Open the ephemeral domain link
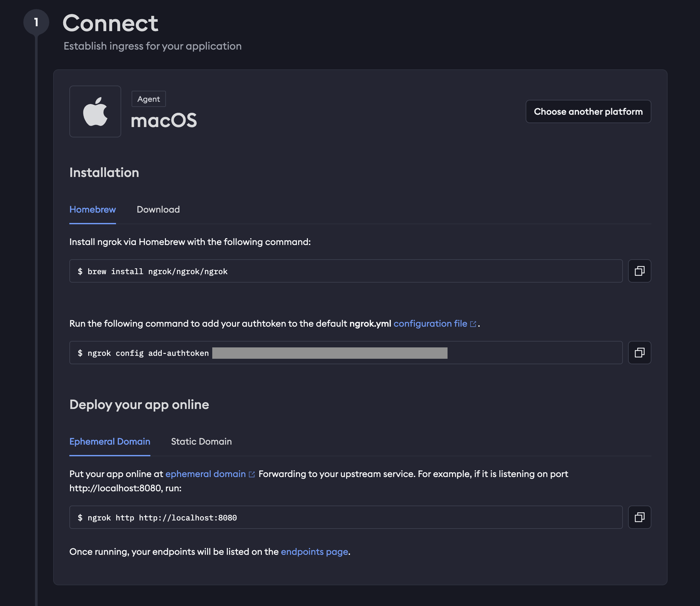 [x=205, y=474]
